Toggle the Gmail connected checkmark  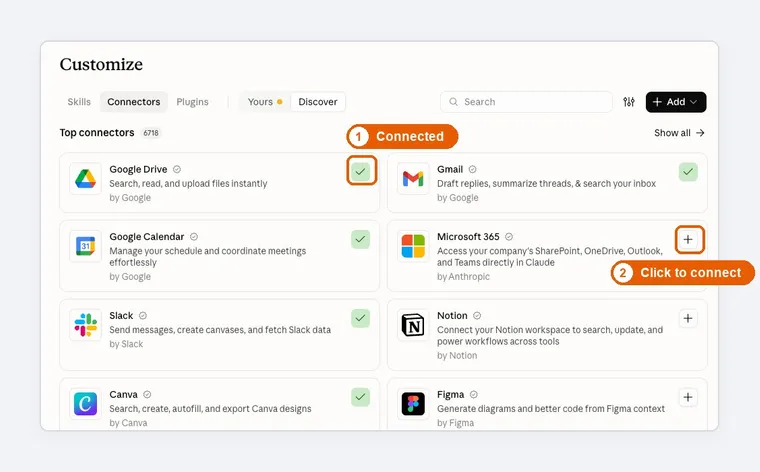688,172
